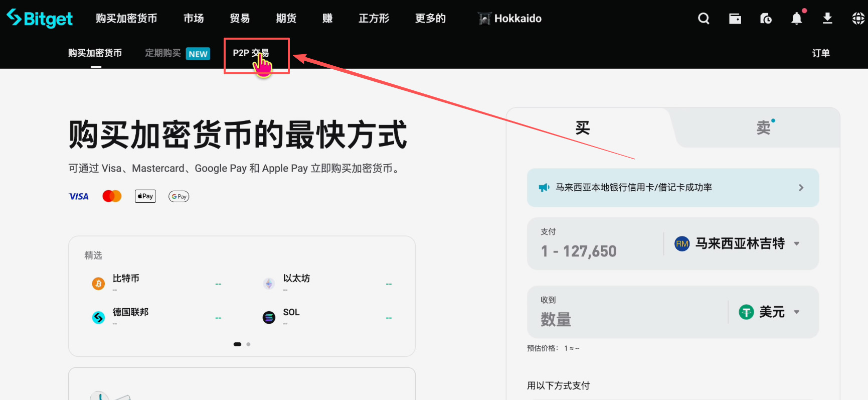
Task: Open the 期货 menu
Action: click(x=286, y=19)
